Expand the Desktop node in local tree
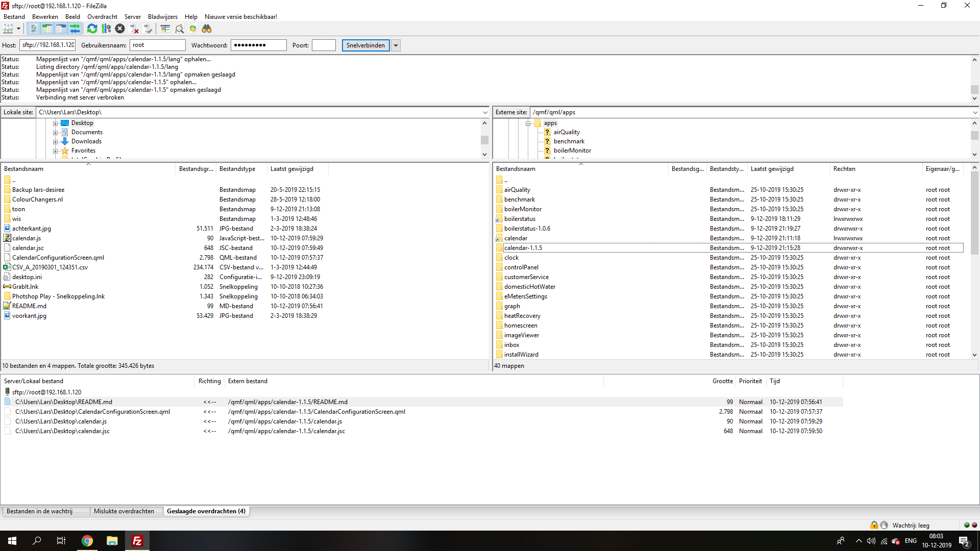This screenshot has width=980, height=551. click(x=55, y=123)
